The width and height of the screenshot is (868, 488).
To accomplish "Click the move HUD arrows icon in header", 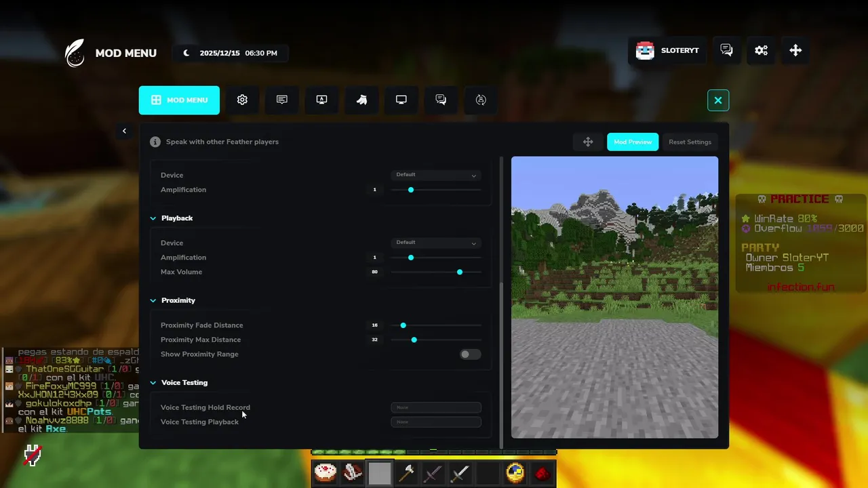I will click(795, 51).
